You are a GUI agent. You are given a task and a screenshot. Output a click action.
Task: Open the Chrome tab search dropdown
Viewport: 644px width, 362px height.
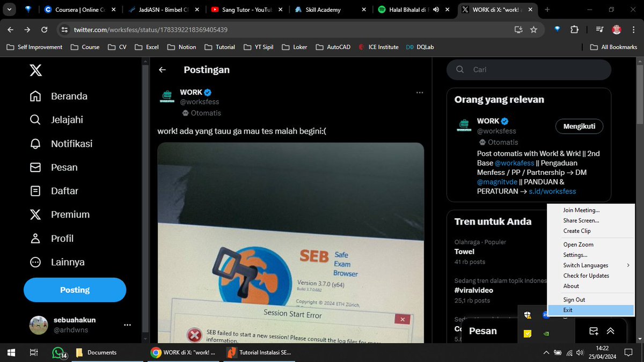(9, 10)
